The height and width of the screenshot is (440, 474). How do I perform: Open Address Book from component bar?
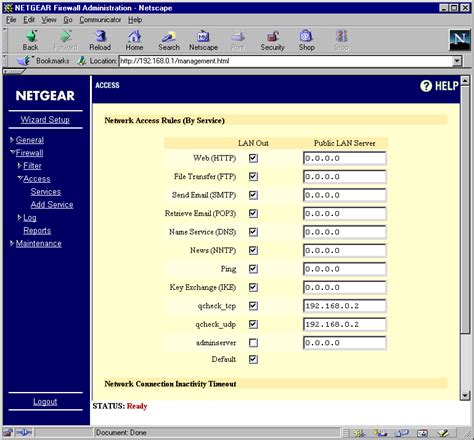pos(422,433)
